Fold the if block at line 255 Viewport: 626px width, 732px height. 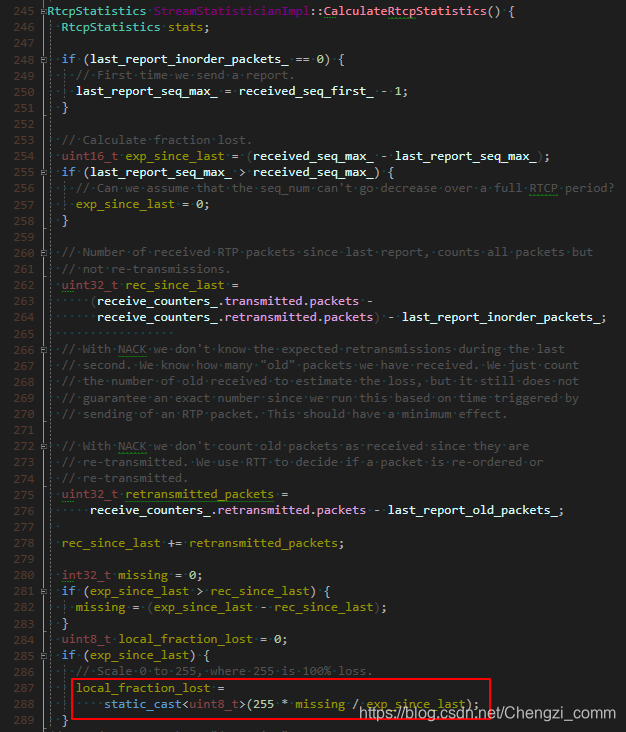tap(42, 172)
